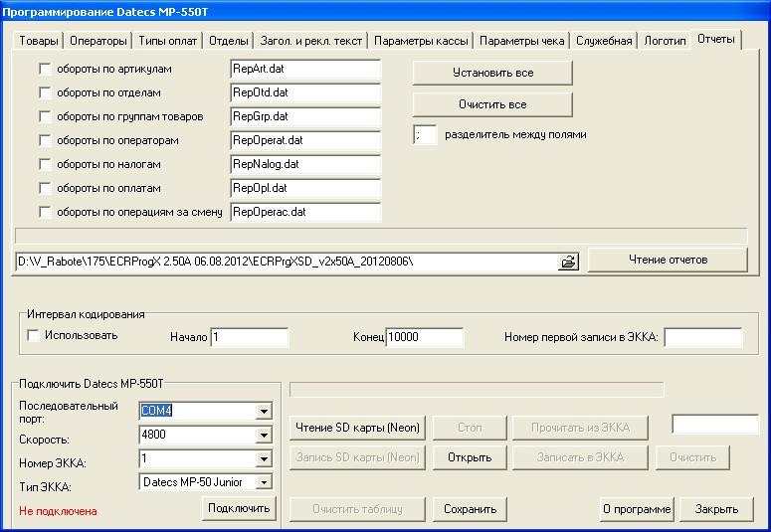Click the RepOtd.dat filename field
The height and width of the screenshot is (532, 771).
click(x=305, y=92)
